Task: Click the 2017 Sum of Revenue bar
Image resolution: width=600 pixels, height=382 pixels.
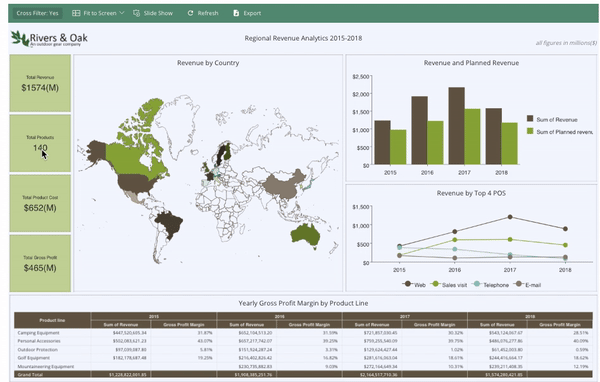Action: coord(457,126)
